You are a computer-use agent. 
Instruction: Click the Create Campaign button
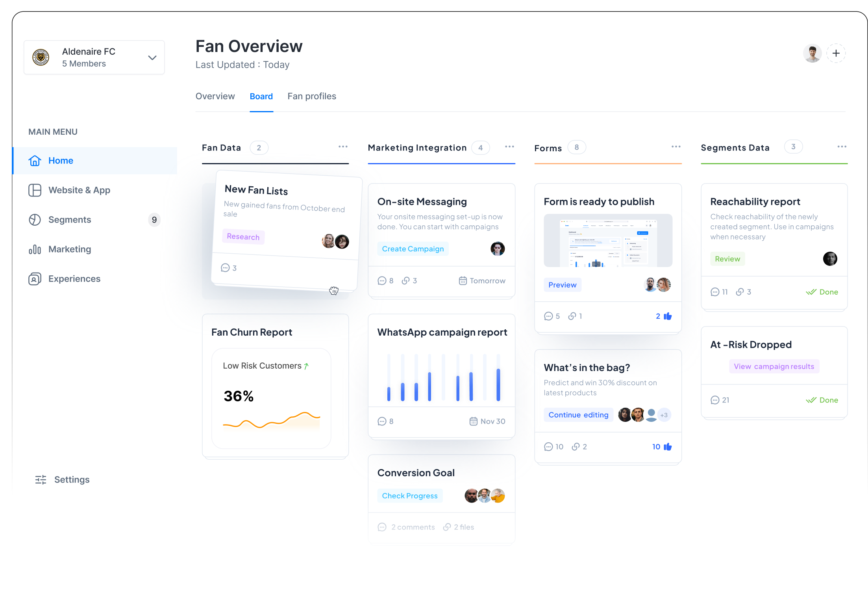(413, 249)
